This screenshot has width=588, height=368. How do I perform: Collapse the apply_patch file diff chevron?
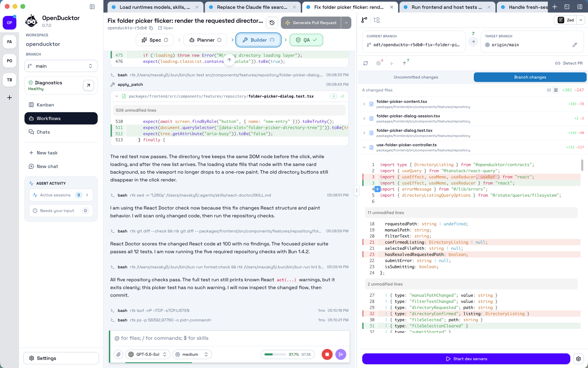click(117, 96)
